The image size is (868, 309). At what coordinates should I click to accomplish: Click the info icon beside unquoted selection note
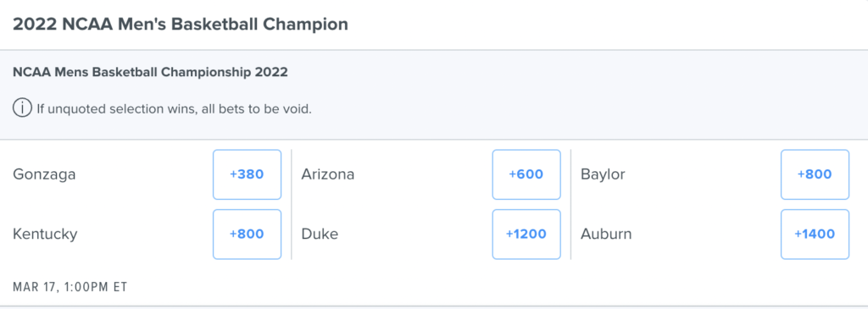coord(22,108)
